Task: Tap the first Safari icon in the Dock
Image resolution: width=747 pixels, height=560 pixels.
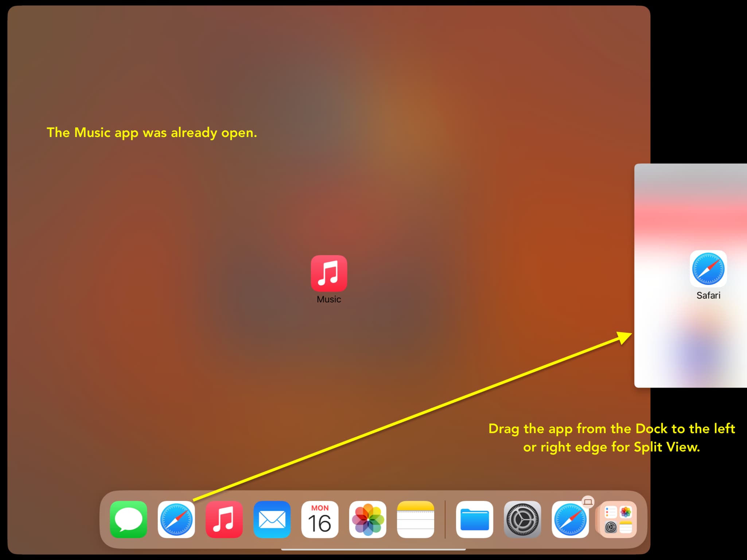Action: click(176, 519)
